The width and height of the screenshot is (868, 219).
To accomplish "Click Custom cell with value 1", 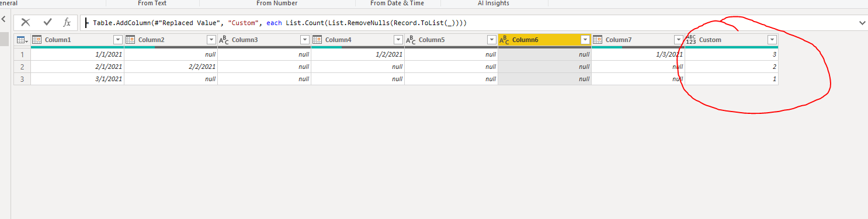I will [731, 79].
